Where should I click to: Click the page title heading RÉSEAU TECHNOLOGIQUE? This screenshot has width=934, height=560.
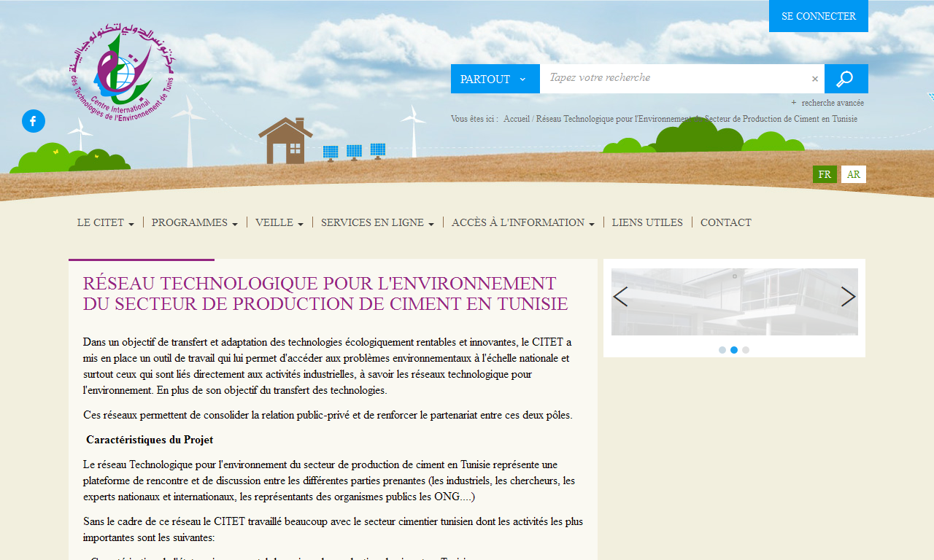325,294
